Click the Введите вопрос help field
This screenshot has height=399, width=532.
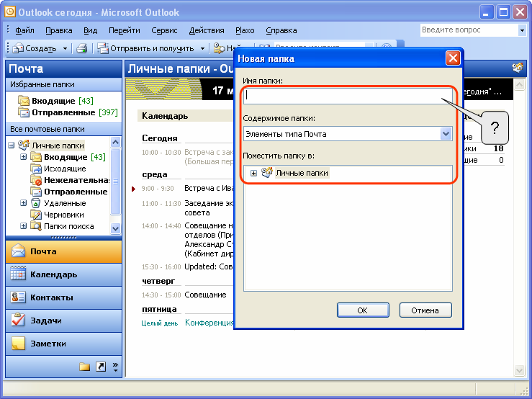point(469,30)
